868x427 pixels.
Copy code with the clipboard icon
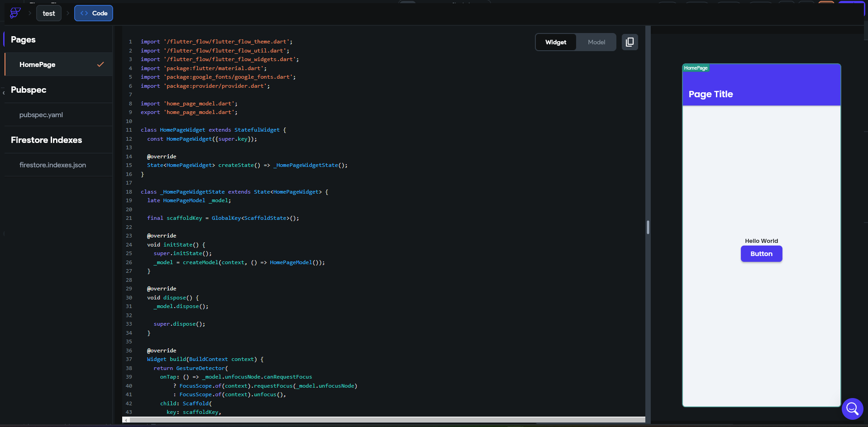tap(630, 42)
